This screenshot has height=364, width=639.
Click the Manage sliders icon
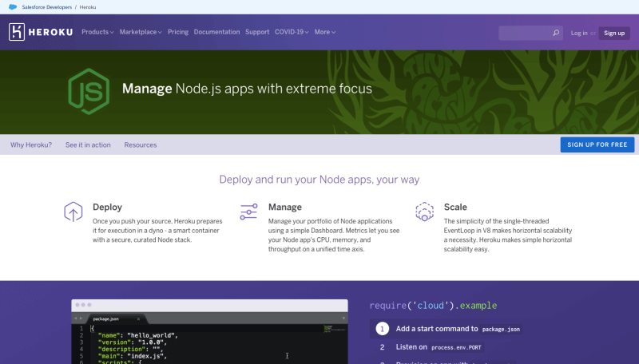tap(248, 212)
